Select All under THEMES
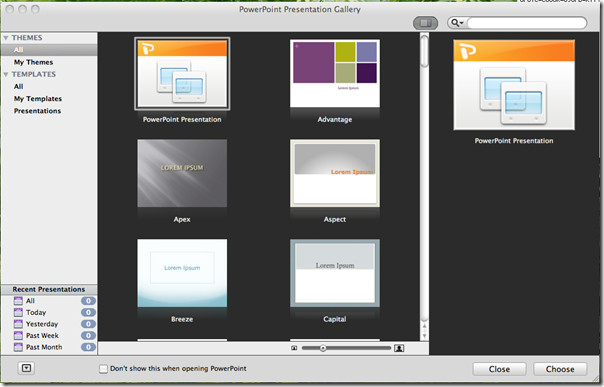This screenshot has height=387, width=604. click(49, 50)
